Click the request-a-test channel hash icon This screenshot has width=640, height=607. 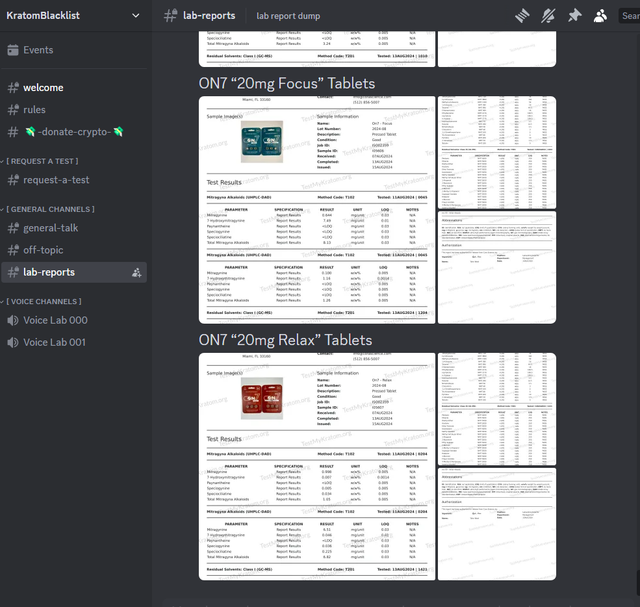[13, 180]
